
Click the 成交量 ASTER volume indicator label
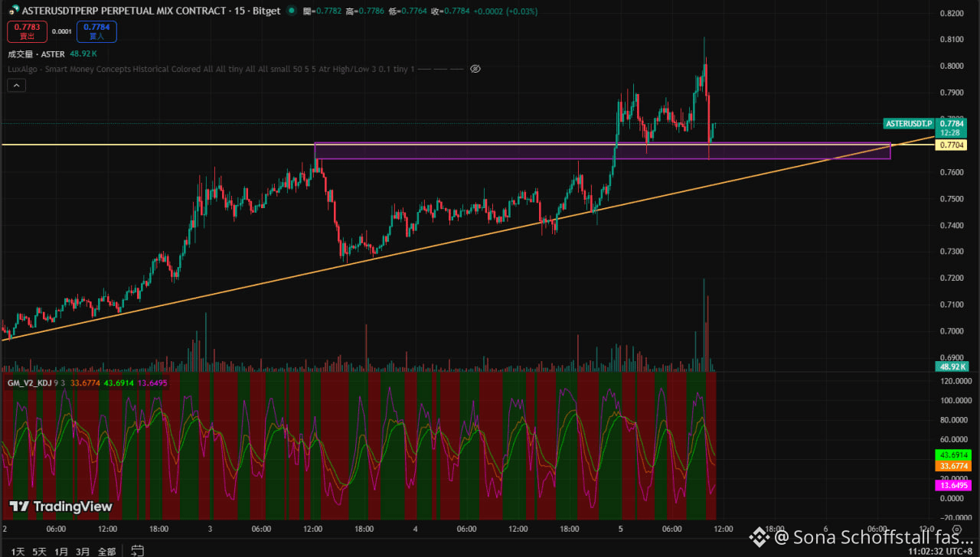pyautogui.click(x=37, y=54)
